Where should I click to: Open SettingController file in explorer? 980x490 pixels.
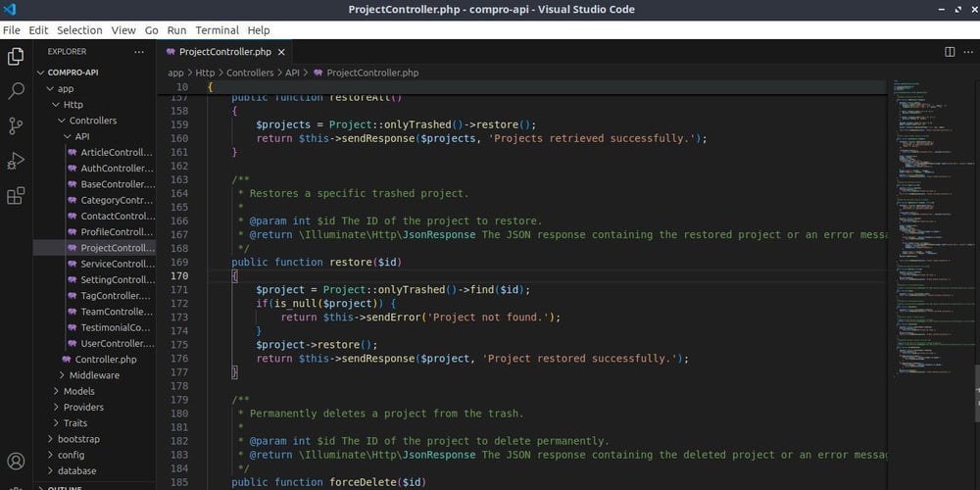pos(94,280)
